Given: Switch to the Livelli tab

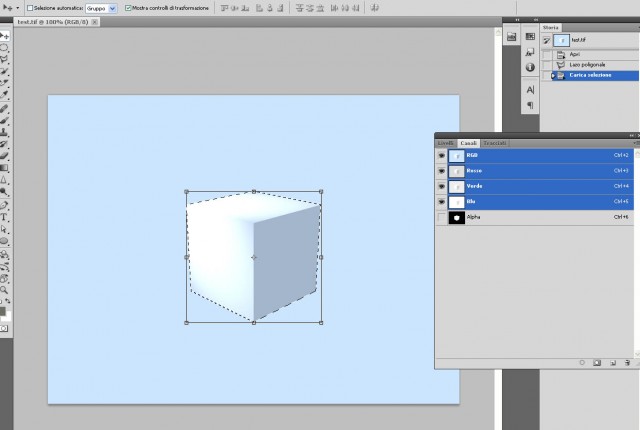Looking at the screenshot, I should [x=446, y=143].
